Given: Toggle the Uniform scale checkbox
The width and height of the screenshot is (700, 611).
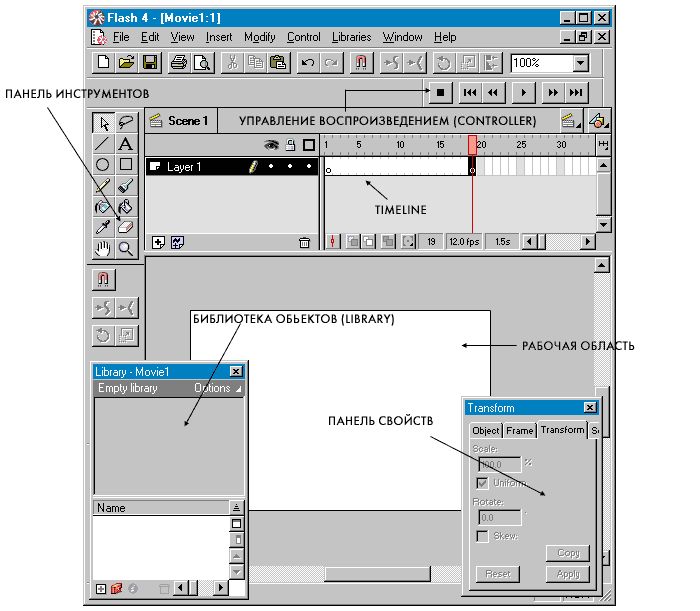Looking at the screenshot, I should point(483,483).
